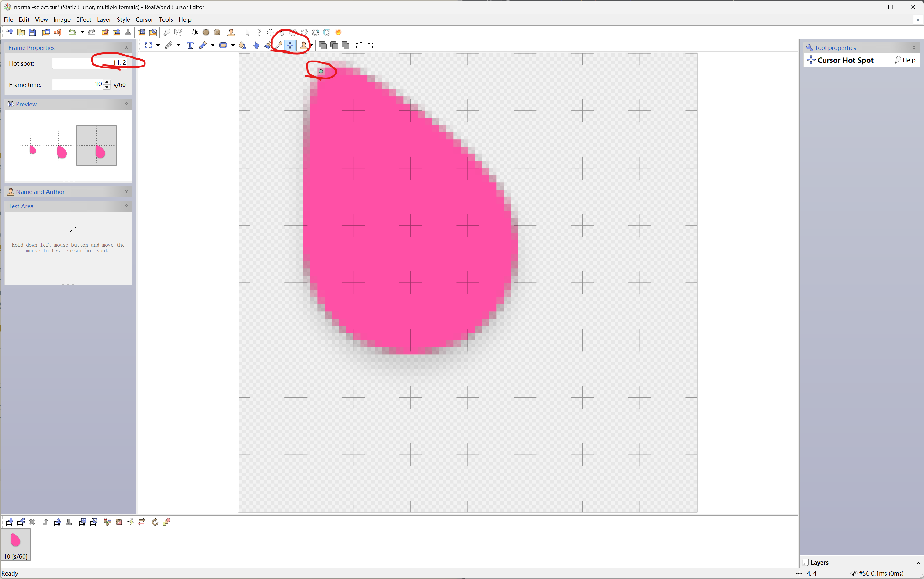Open the Shape tool dropdown arrow
The height and width of the screenshot is (579, 924).
[x=233, y=45]
